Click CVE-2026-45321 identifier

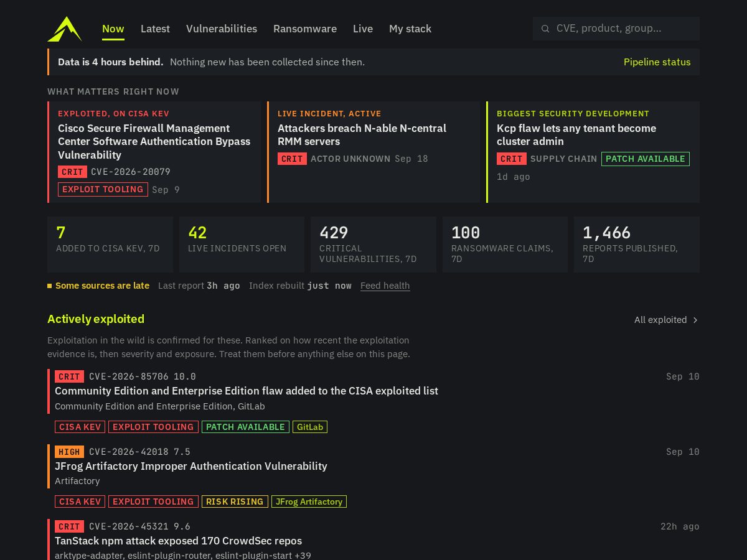point(129,526)
